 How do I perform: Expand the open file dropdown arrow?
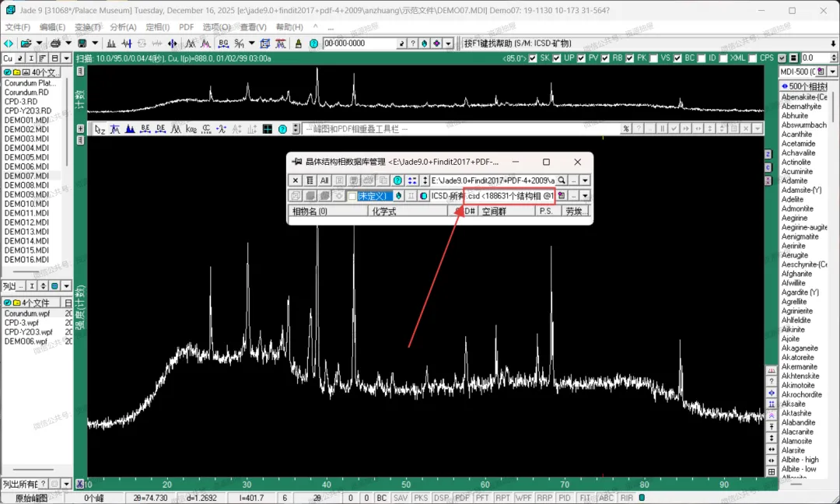pyautogui.click(x=39, y=44)
